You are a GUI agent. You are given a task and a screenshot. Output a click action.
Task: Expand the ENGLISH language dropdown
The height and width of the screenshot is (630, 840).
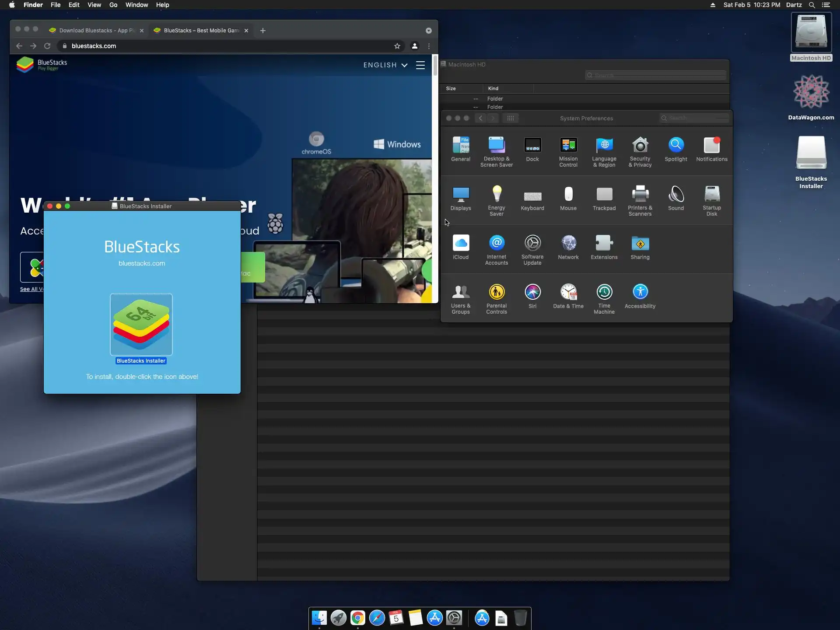pos(385,65)
